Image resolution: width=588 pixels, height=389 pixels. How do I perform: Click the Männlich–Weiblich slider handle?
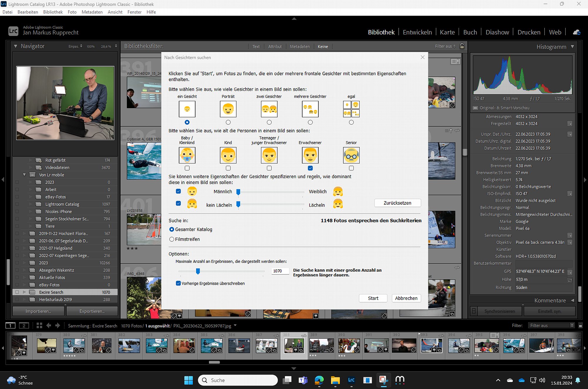(238, 192)
